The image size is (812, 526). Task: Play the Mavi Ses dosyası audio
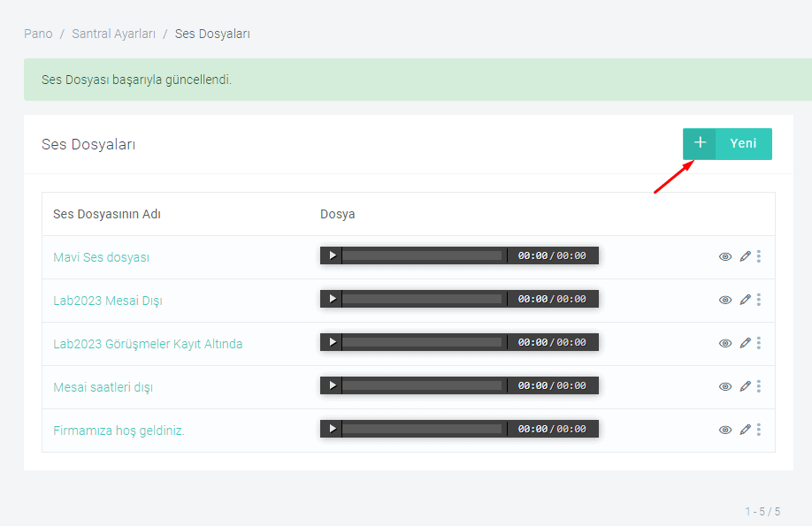click(x=332, y=255)
